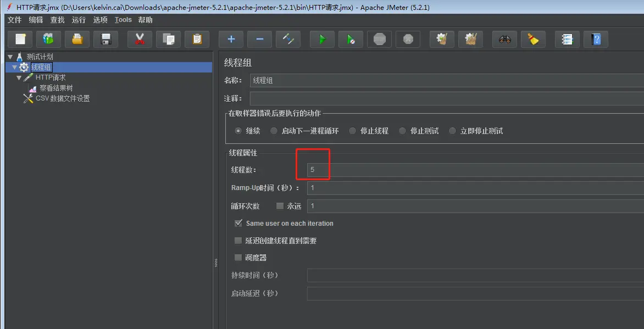Click the Shutdown test icon
The height and width of the screenshot is (329, 644).
[408, 39]
